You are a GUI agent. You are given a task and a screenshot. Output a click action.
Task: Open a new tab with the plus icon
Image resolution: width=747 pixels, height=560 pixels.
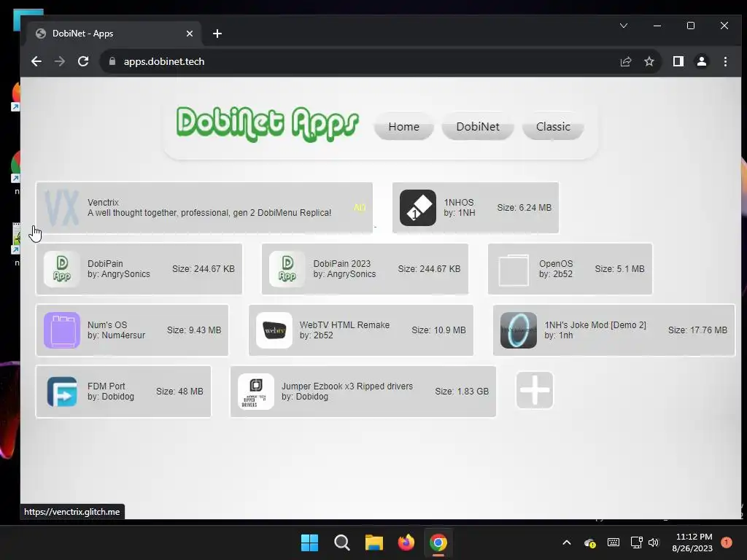tap(217, 34)
